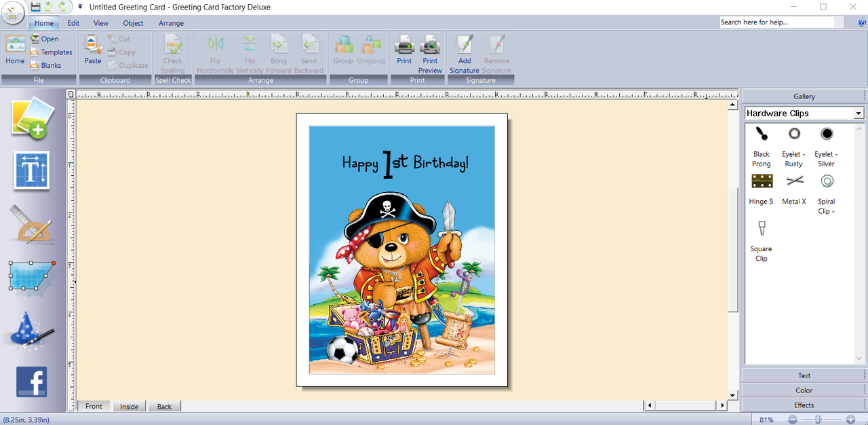The height and width of the screenshot is (425, 868).
Task: Open an existing card with Open
Action: coord(45,39)
